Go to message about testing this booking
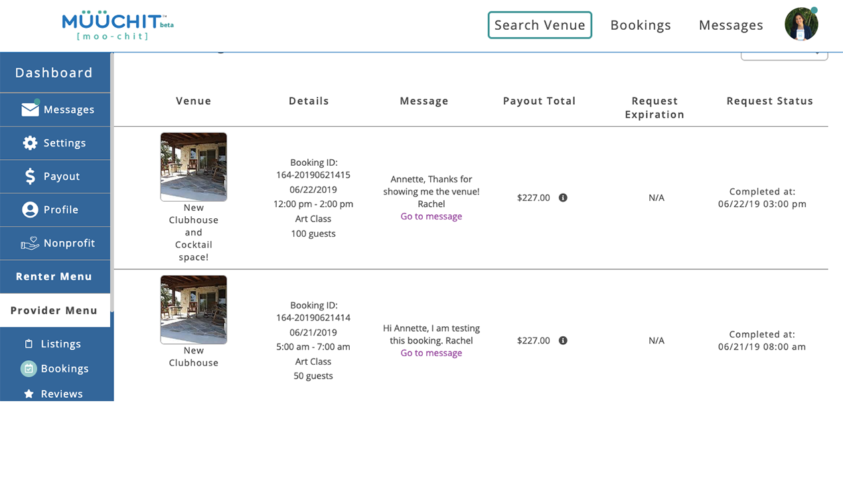 431,353
